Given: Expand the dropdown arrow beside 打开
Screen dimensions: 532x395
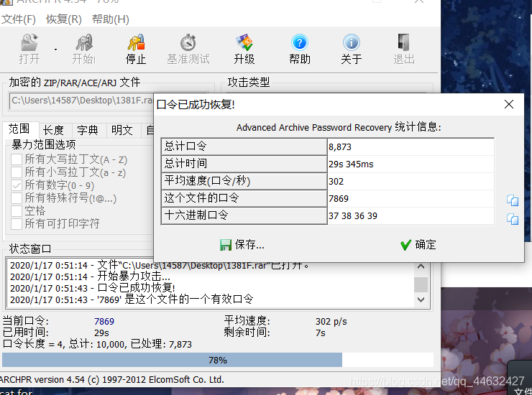Looking at the screenshot, I should [x=55, y=50].
